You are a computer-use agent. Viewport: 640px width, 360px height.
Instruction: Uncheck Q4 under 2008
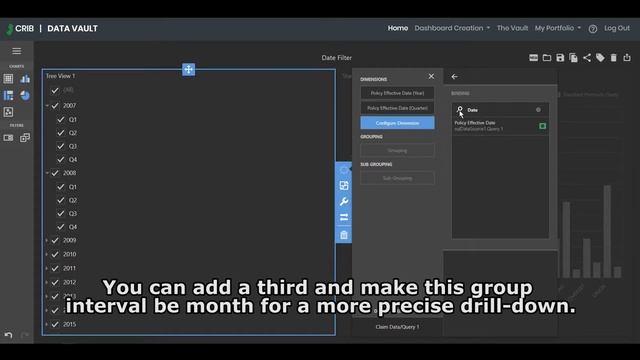[61, 227]
